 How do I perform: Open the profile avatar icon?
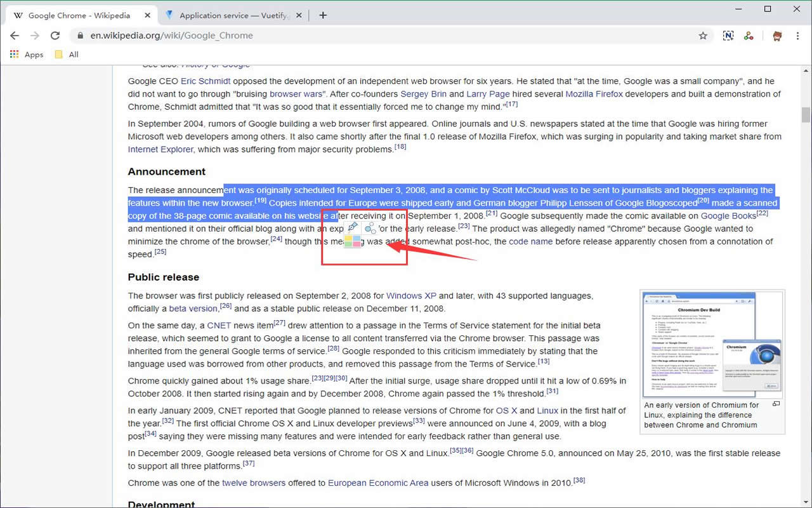[777, 36]
